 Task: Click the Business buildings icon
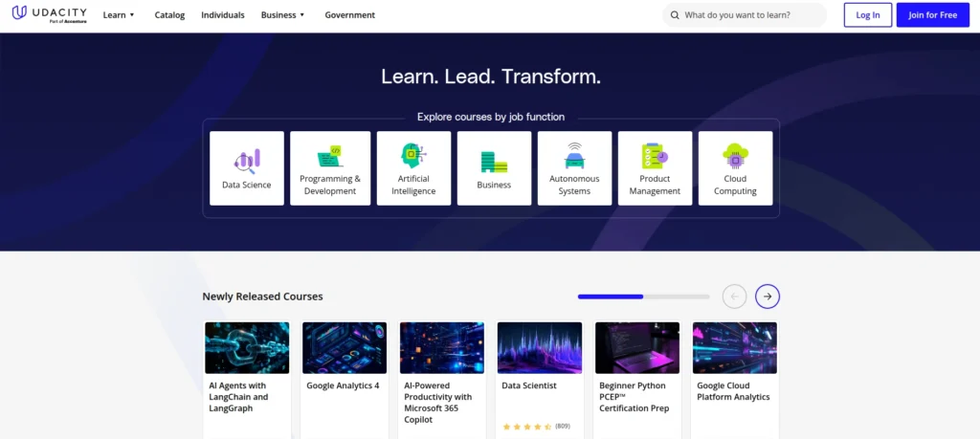494,162
